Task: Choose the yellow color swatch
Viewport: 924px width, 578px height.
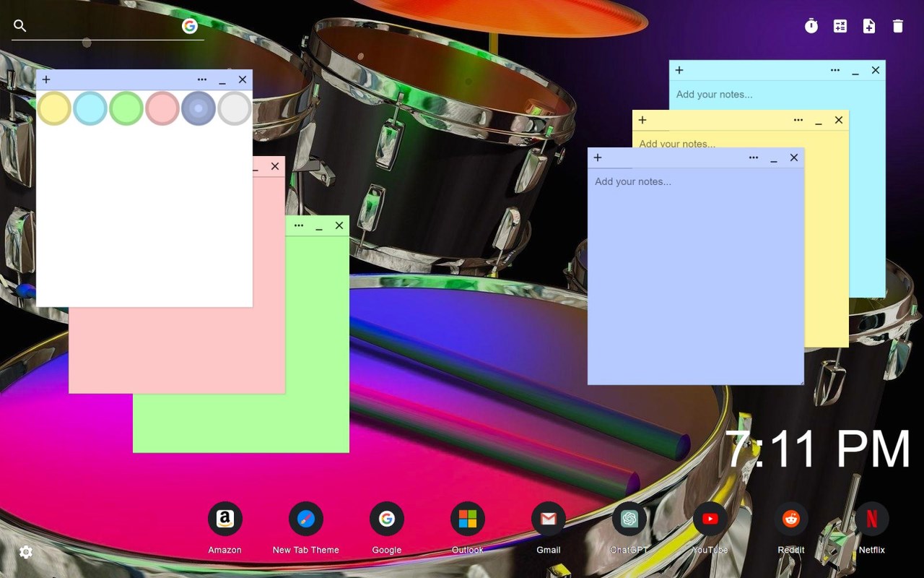Action: click(x=54, y=108)
